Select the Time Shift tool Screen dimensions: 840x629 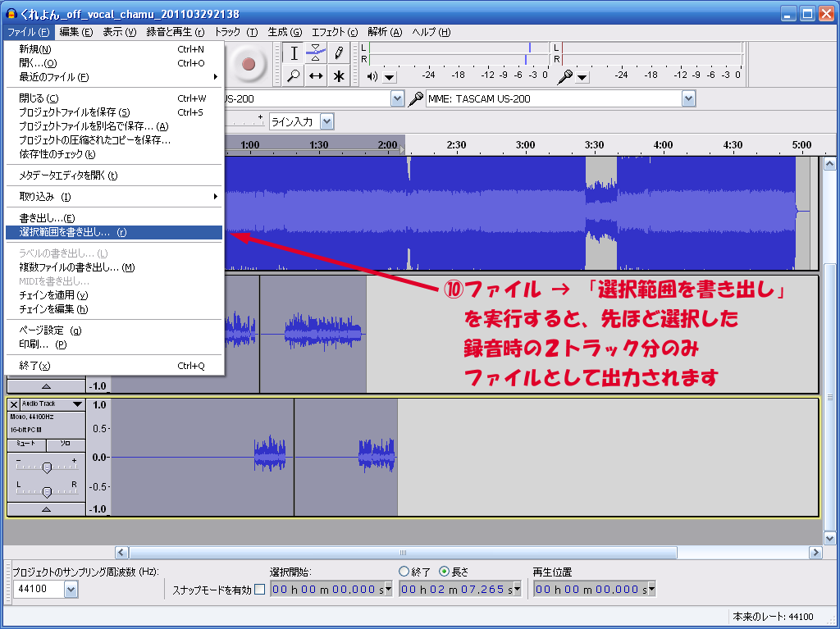pyautogui.click(x=316, y=75)
